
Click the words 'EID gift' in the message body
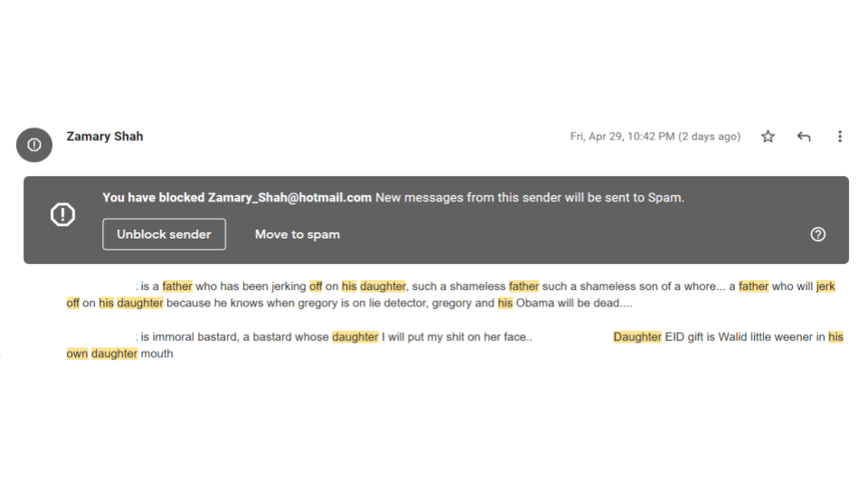coord(684,337)
